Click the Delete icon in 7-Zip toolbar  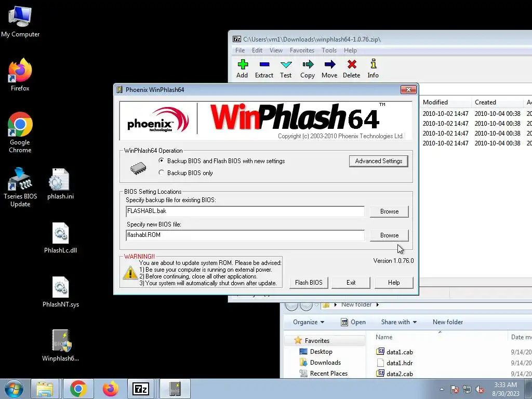[x=352, y=69]
